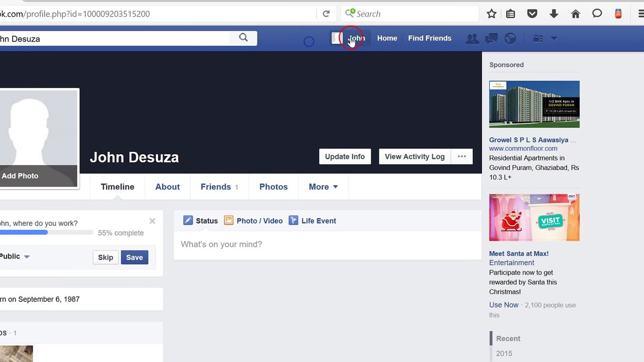644x362 pixels.
Task: Select the Status composer option
Action: click(201, 221)
